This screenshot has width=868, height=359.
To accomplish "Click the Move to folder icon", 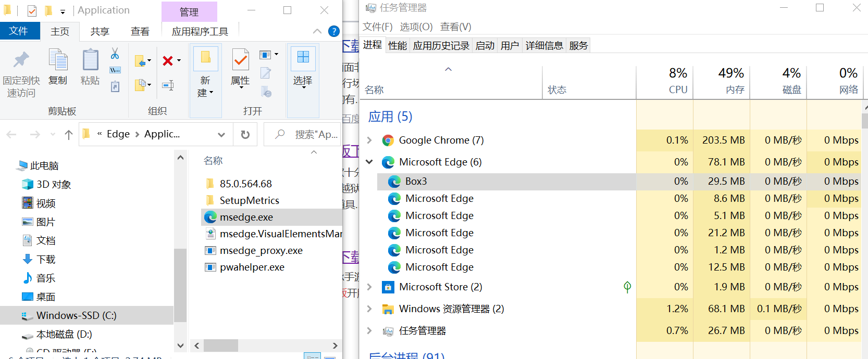I will (x=140, y=61).
